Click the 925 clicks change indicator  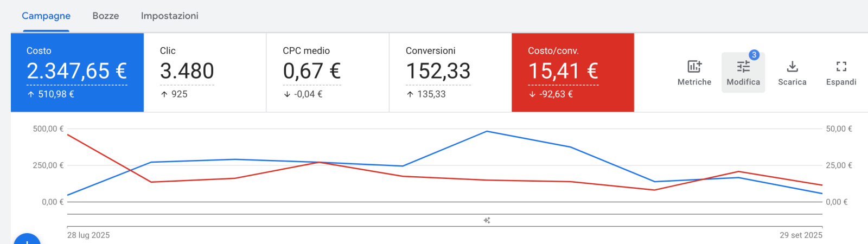pos(174,94)
